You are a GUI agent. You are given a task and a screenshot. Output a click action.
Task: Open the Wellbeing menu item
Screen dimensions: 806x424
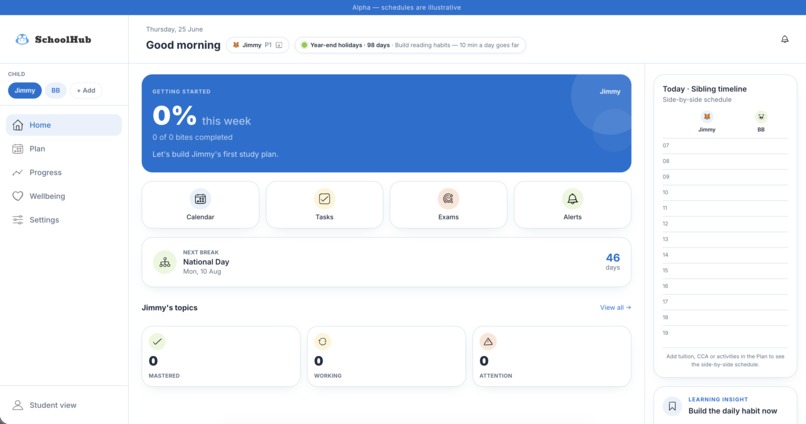coord(64,196)
